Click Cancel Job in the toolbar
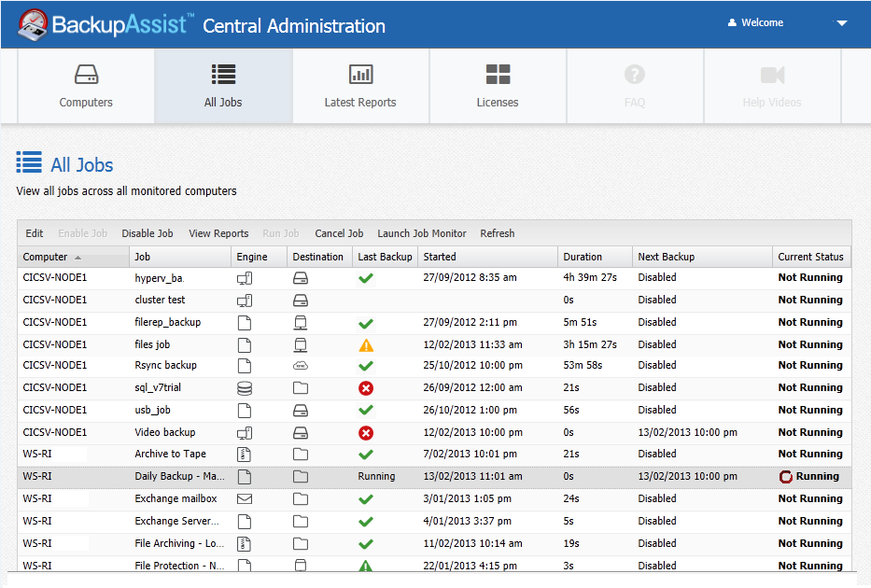Screen dimensions: 871x588 tap(339, 233)
